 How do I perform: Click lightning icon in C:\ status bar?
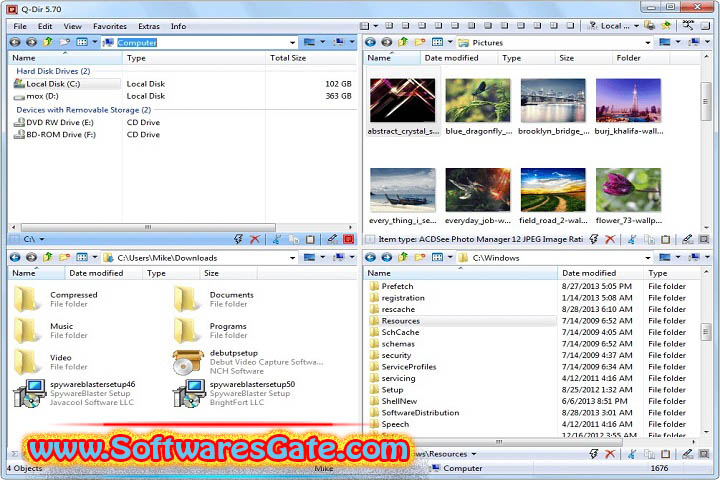point(238,239)
